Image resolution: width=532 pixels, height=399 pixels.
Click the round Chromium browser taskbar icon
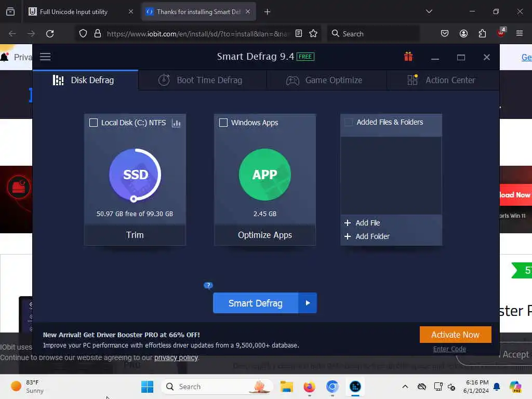pyautogui.click(x=332, y=387)
